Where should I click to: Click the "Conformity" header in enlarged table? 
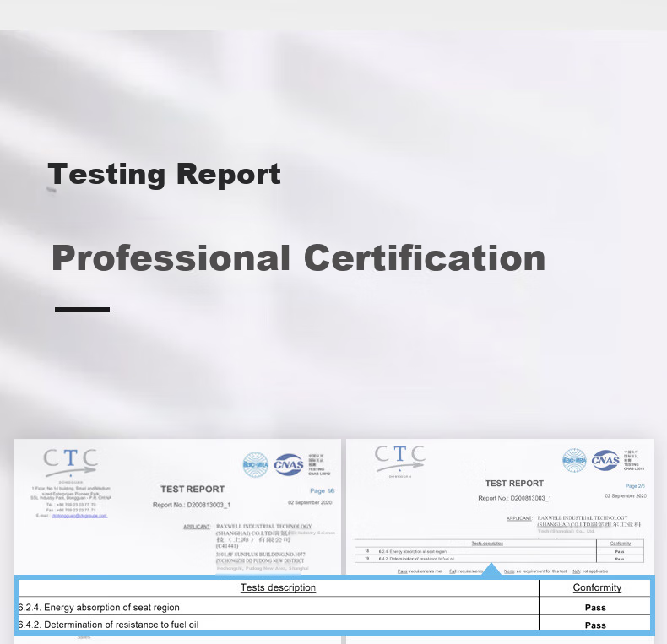pyautogui.click(x=597, y=587)
